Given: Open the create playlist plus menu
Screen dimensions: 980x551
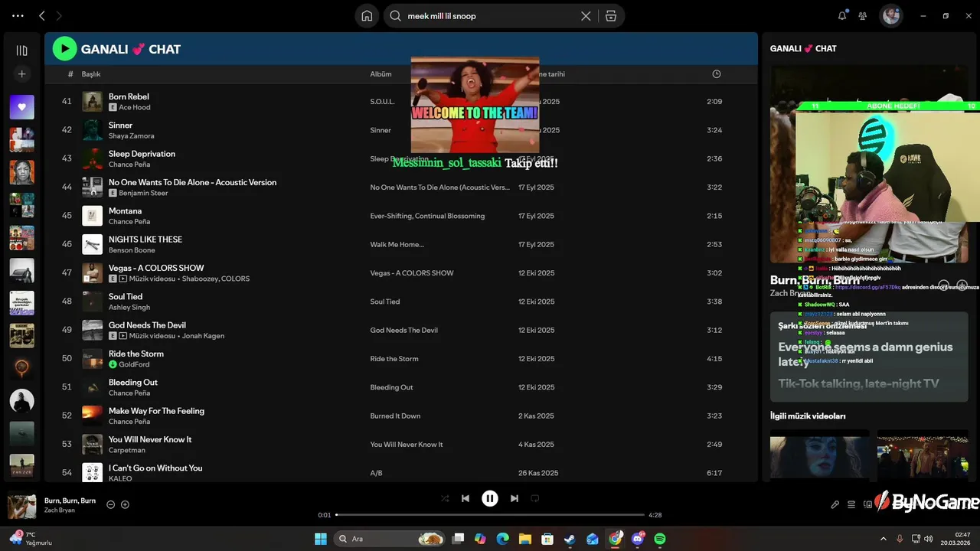Looking at the screenshot, I should point(21,74).
